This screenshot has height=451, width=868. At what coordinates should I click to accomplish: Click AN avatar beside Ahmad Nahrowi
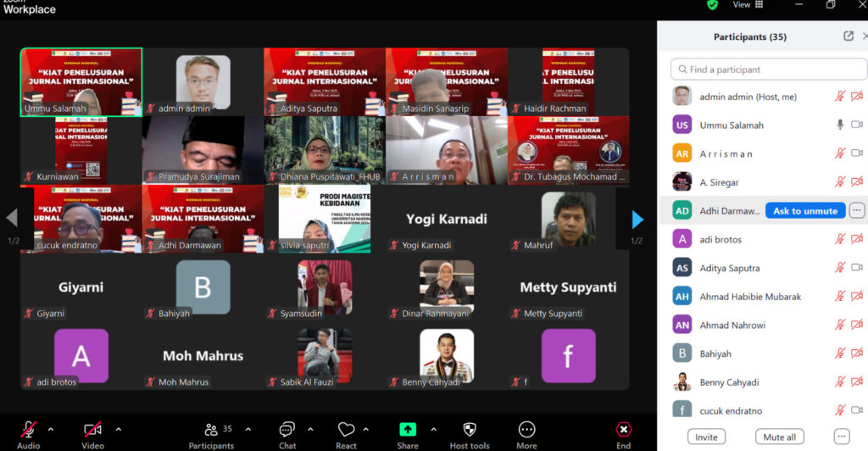point(682,325)
